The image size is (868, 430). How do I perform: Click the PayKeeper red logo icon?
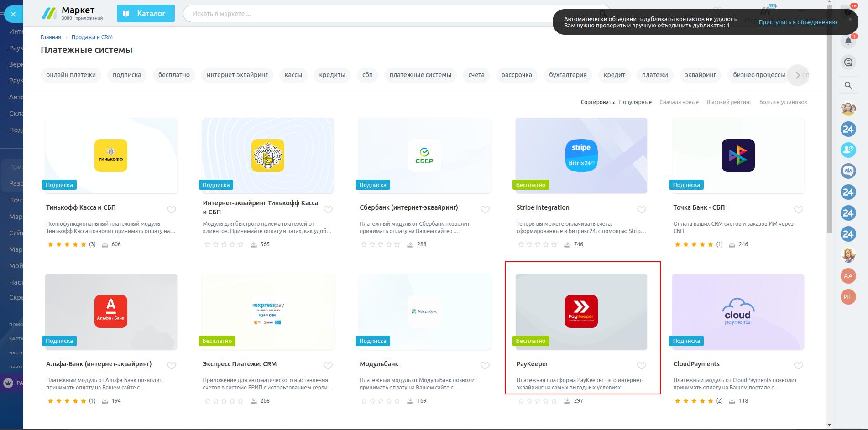(x=581, y=311)
